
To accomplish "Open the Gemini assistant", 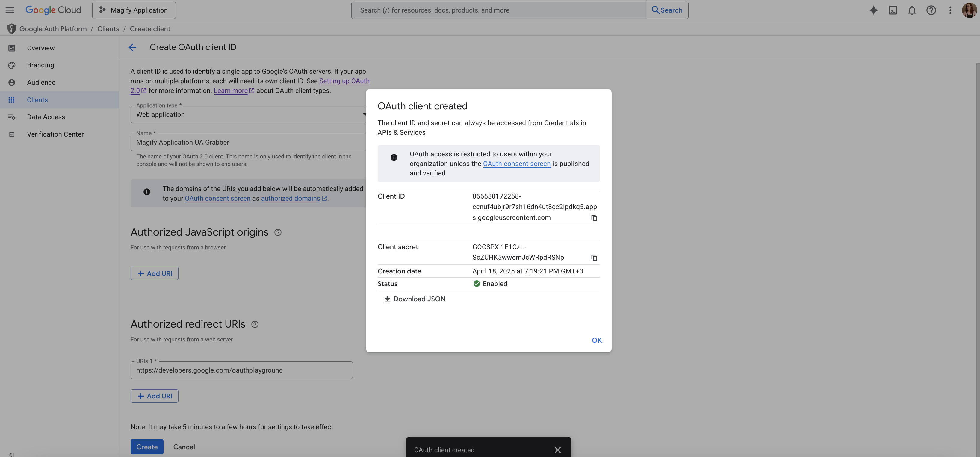I will [x=873, y=10].
